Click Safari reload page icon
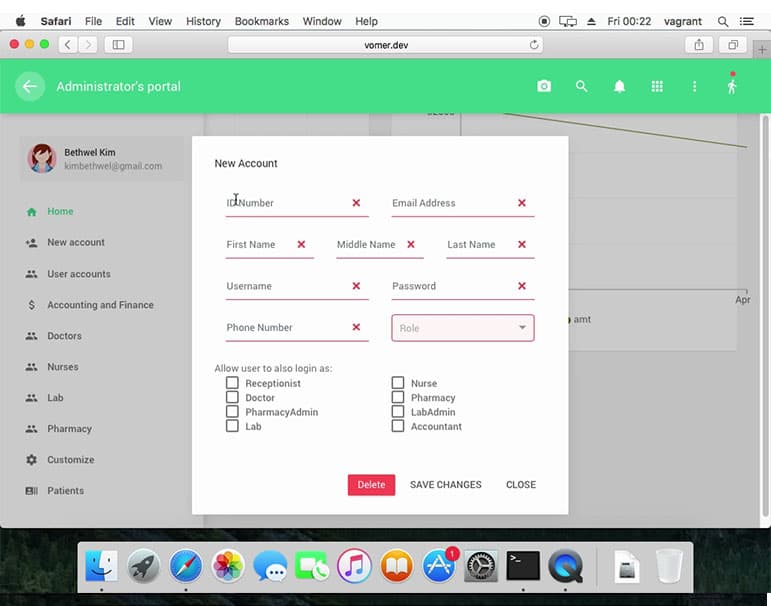The height and width of the screenshot is (606, 771). (534, 45)
